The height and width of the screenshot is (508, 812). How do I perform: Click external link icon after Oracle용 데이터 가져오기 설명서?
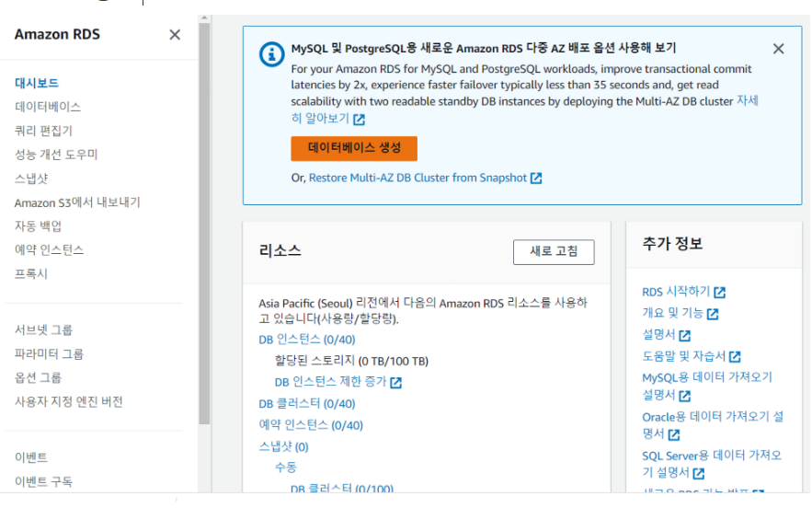[x=673, y=434]
